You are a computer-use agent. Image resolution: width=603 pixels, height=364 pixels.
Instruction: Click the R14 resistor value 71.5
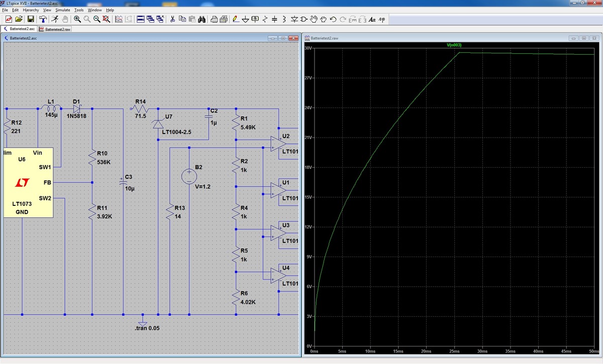[141, 116]
